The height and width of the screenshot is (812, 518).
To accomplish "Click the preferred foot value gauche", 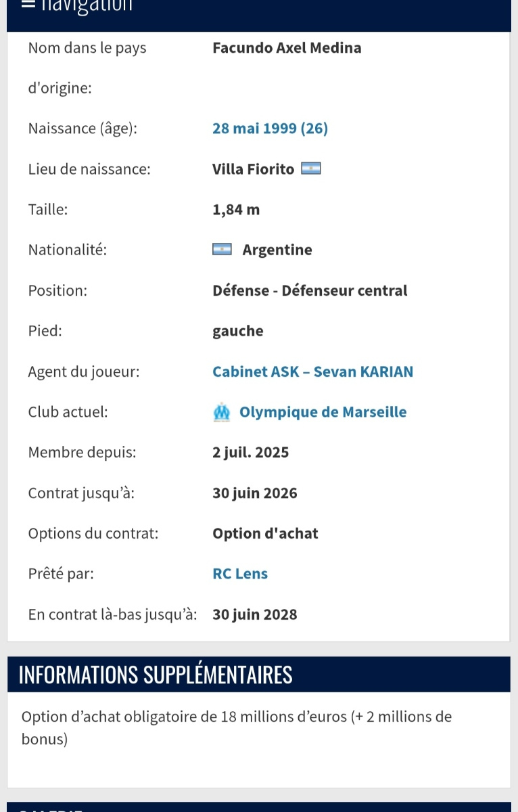I will (238, 331).
